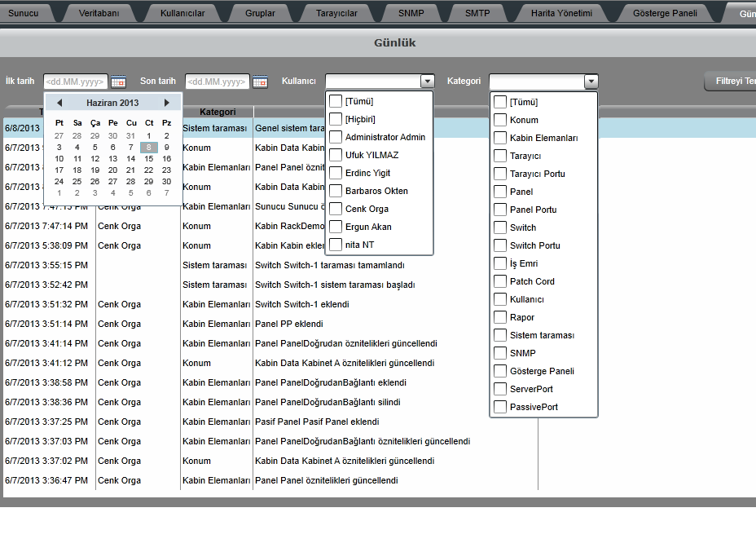This screenshot has height=552, width=756.
Task: Select day 15 in Haziran calendar
Action: click(149, 159)
